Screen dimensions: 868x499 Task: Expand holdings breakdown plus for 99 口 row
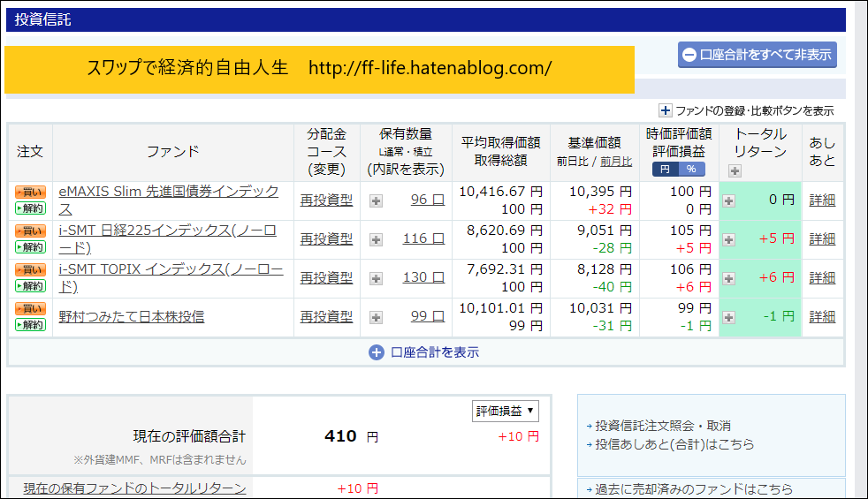[376, 317]
